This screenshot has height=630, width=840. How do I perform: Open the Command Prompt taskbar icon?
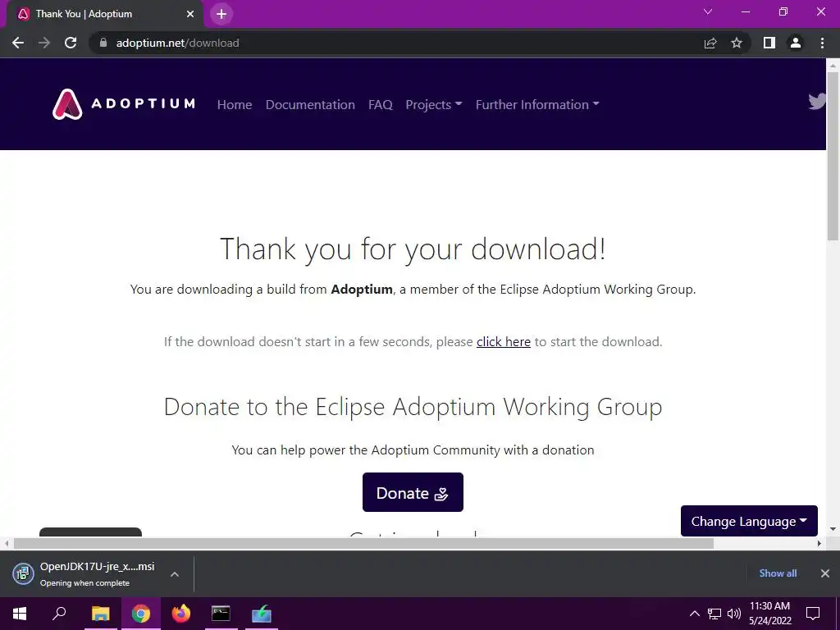click(221, 614)
